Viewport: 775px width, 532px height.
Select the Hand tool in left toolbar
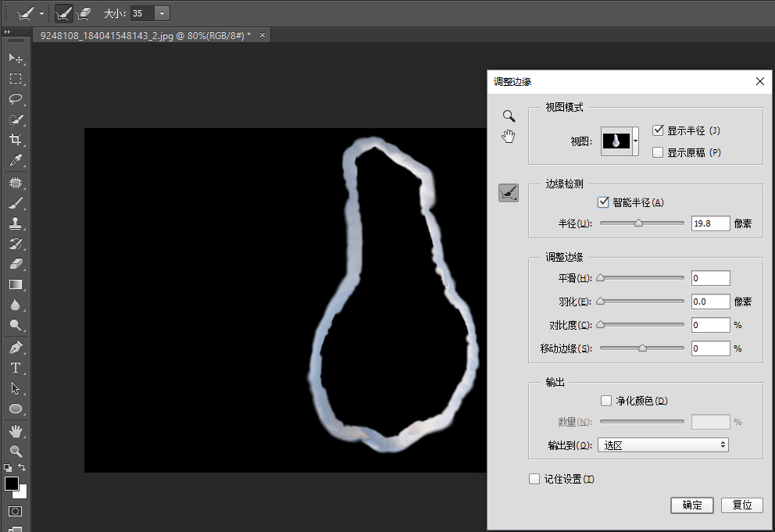click(16, 431)
